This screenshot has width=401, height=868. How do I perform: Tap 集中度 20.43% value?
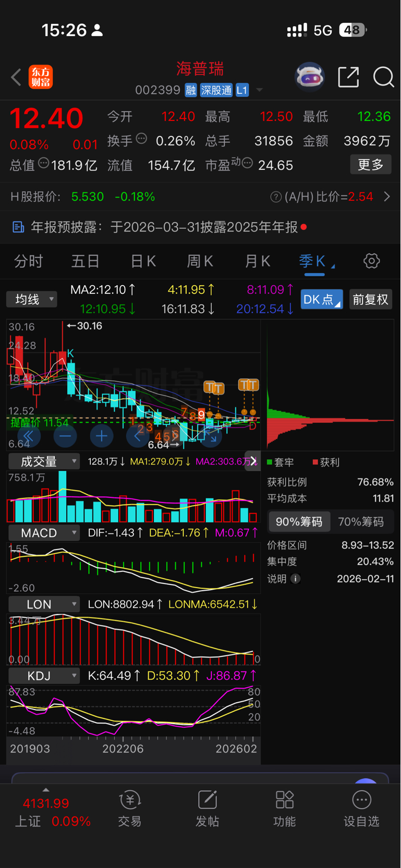[x=375, y=561]
